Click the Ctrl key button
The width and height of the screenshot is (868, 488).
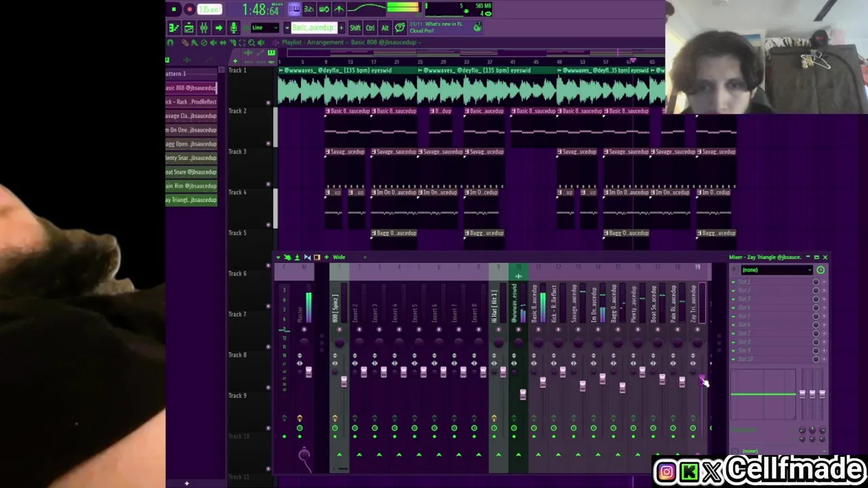pyautogui.click(x=370, y=28)
